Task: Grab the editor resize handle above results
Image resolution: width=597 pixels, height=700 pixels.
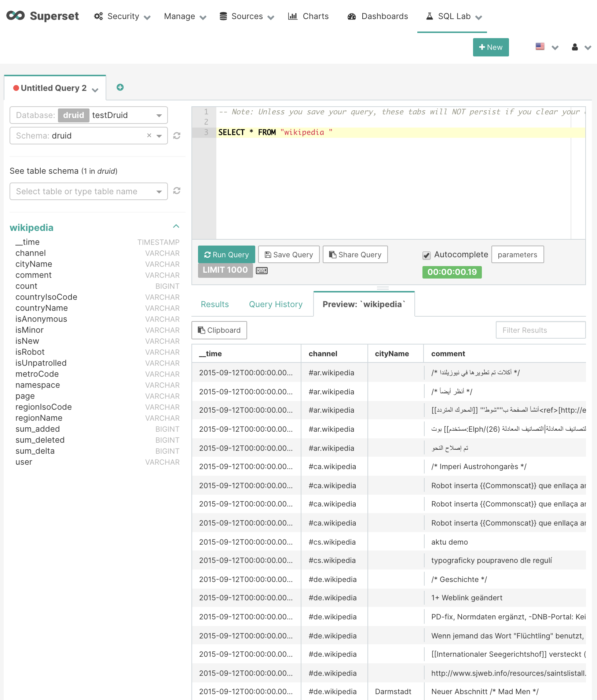Action: click(383, 288)
